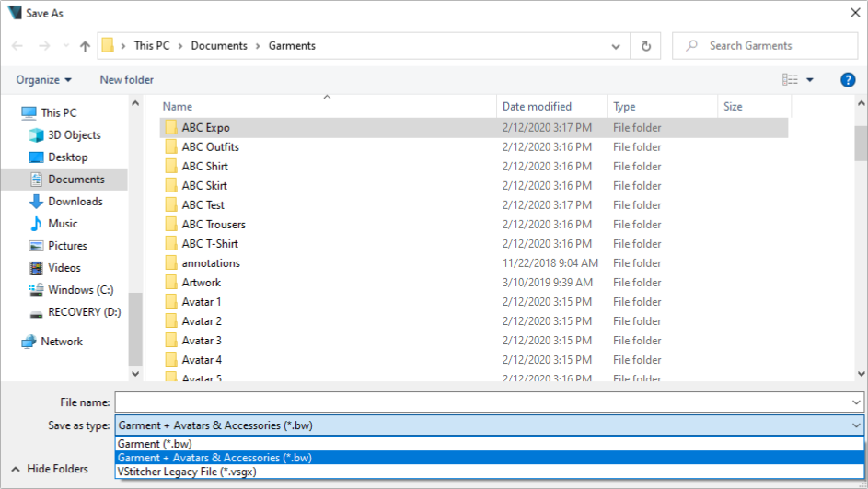Click annotations date 11/22/2018 9:04 AM
Viewport: 868px width, 489px height.
[x=550, y=263]
